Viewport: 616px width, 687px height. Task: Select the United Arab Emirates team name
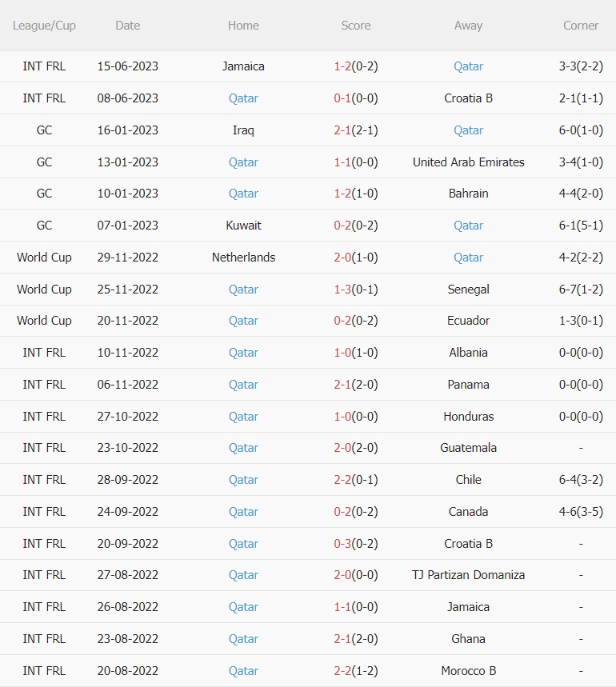tap(468, 162)
